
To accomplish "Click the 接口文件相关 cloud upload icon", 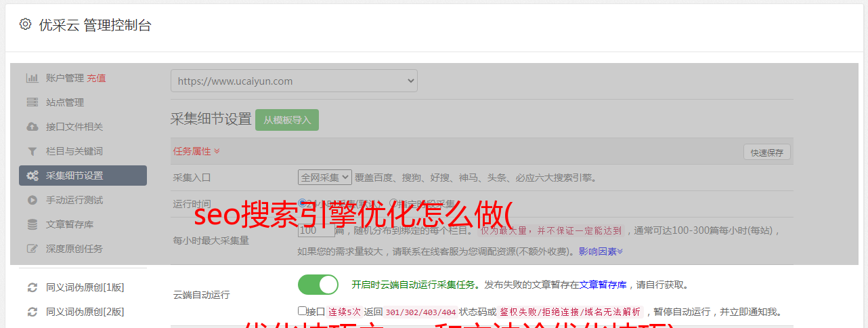I will 32,127.
